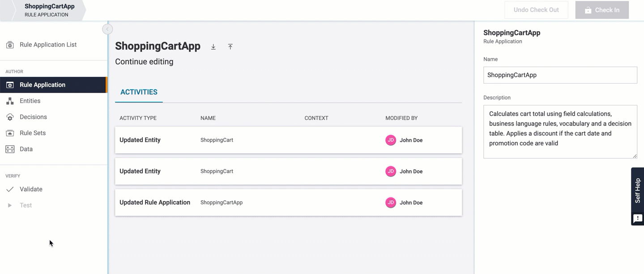Viewport: 644px width, 274px height.
Task: Click the feedback chat icon under Self Help
Action: 637,219
